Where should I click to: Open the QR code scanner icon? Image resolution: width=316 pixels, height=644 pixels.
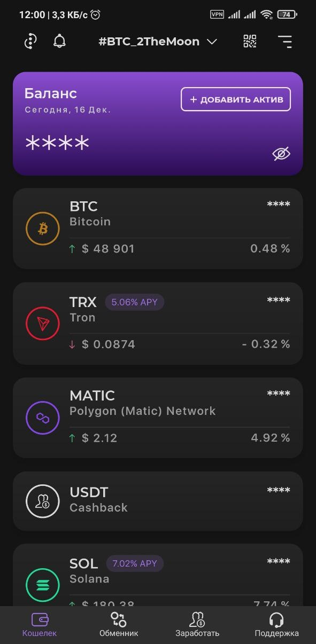250,41
